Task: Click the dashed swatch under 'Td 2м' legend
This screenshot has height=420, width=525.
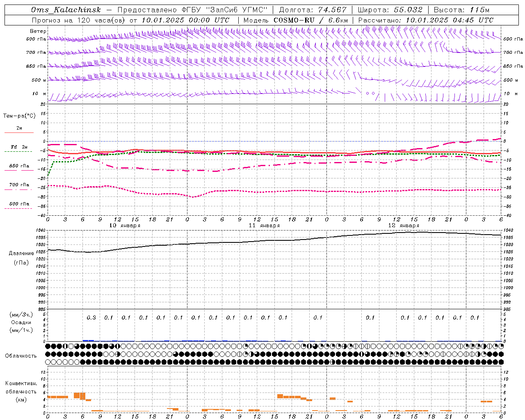Action: 18,152
